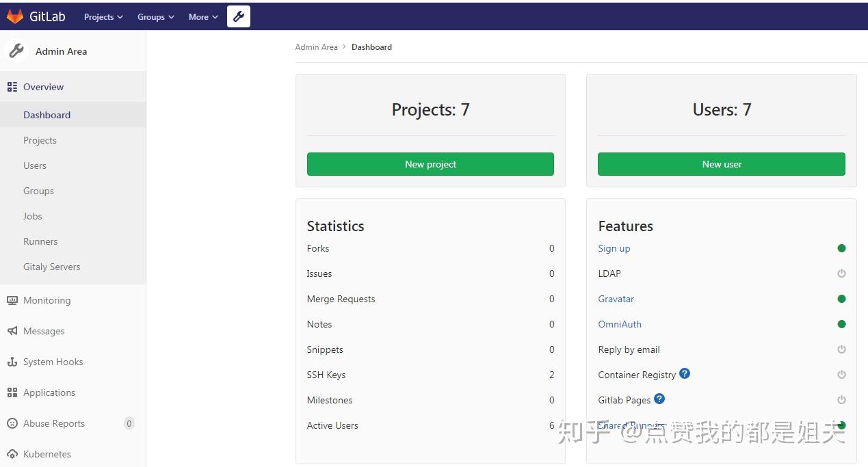Viewport: 868px width, 467px height.
Task: Click the Container Registry help icon
Action: pos(685,373)
